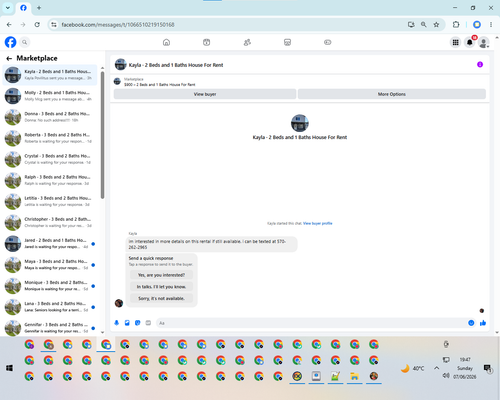Click the address bar URL
This screenshot has width=500, height=400.
[118, 25]
